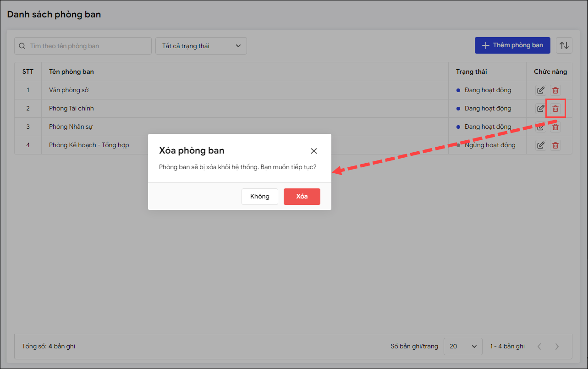Confirm deletion with red Xóa button
This screenshot has width=588, height=369.
click(x=302, y=197)
